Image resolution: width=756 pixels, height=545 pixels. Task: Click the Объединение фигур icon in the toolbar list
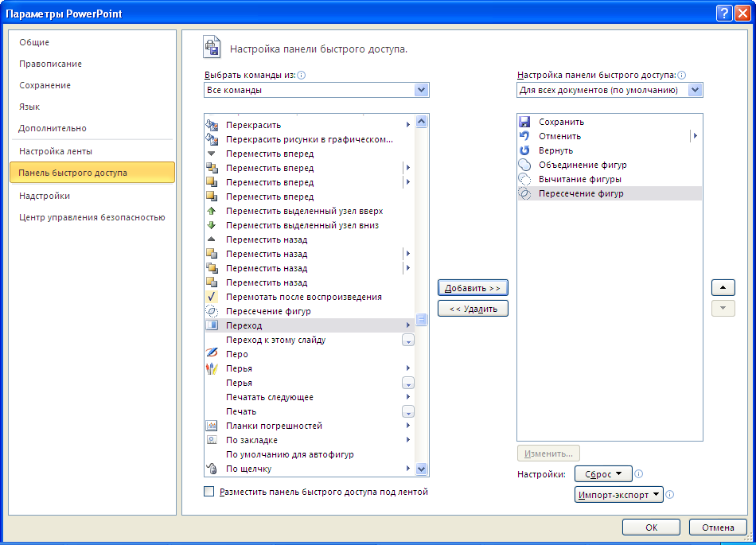tap(524, 165)
